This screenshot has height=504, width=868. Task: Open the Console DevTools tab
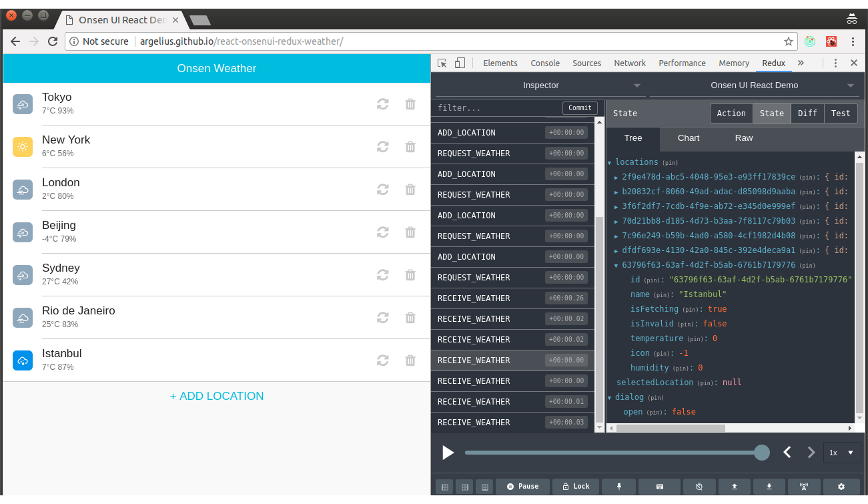coord(545,63)
